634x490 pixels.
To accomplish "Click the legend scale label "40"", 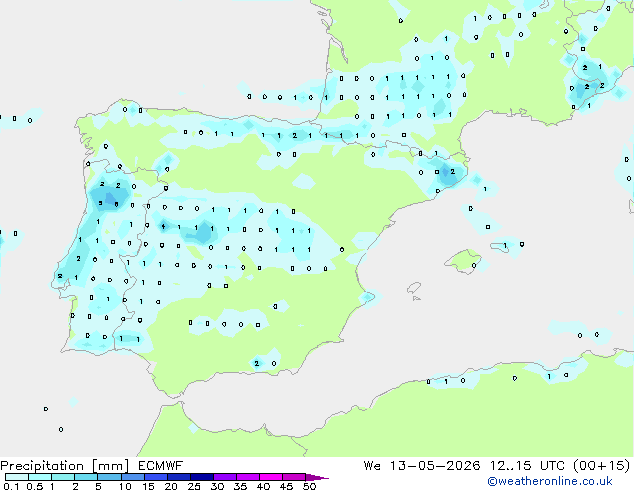I will [263, 486].
